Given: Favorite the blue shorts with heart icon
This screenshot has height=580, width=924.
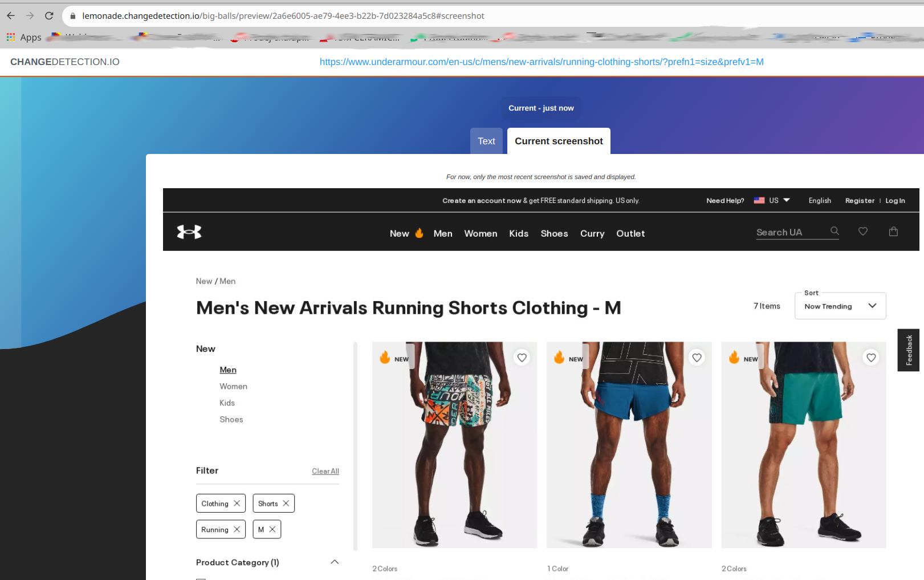Looking at the screenshot, I should [697, 358].
